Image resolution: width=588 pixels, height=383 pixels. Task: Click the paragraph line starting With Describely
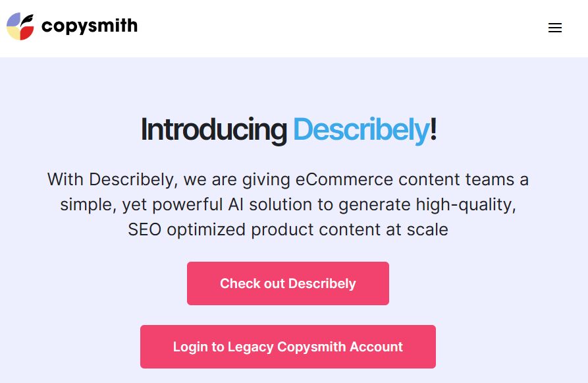click(288, 179)
